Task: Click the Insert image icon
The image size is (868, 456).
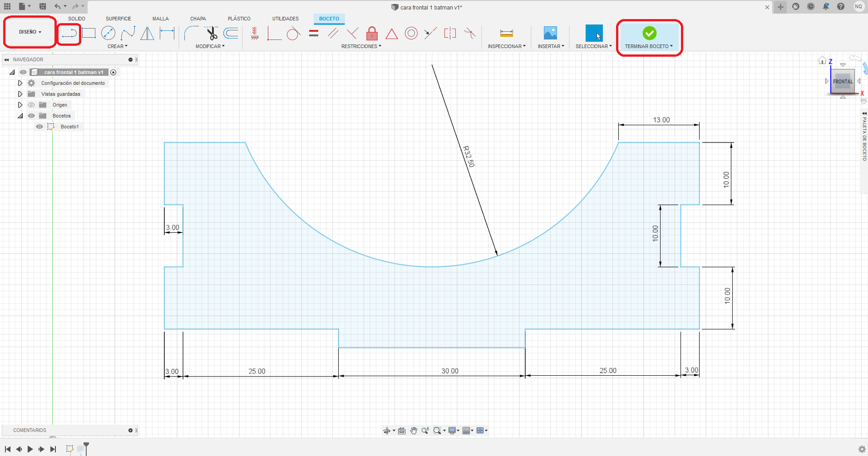Action: pyautogui.click(x=550, y=33)
